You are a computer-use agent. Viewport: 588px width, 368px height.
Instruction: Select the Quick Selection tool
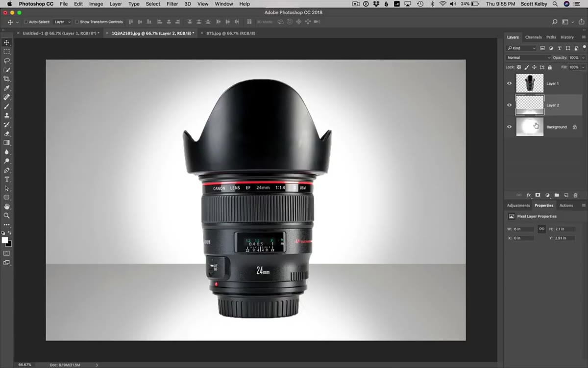coord(6,70)
